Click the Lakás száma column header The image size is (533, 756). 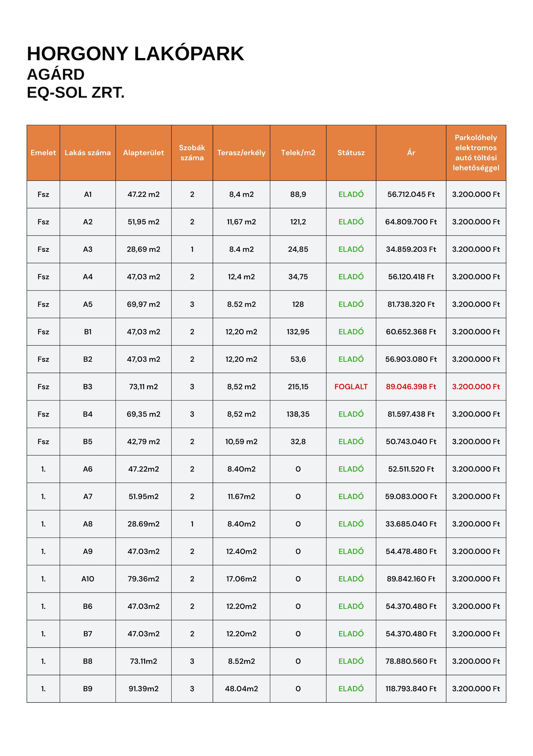88,153
